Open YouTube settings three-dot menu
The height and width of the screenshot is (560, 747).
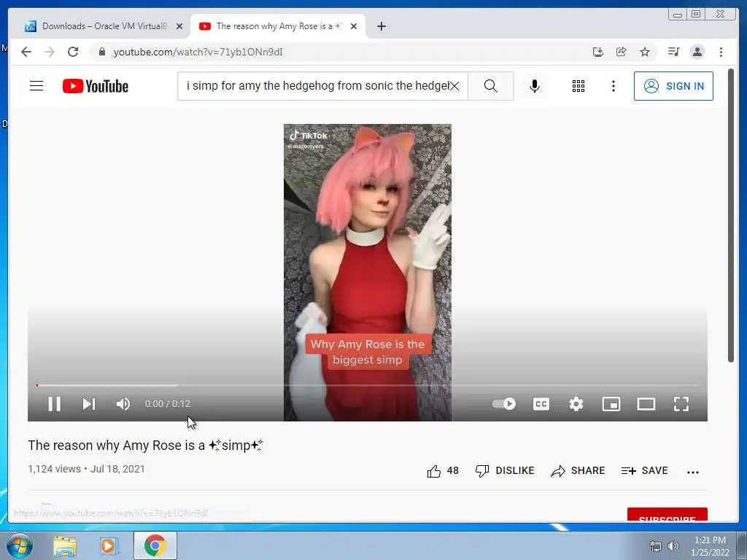pyautogui.click(x=614, y=86)
